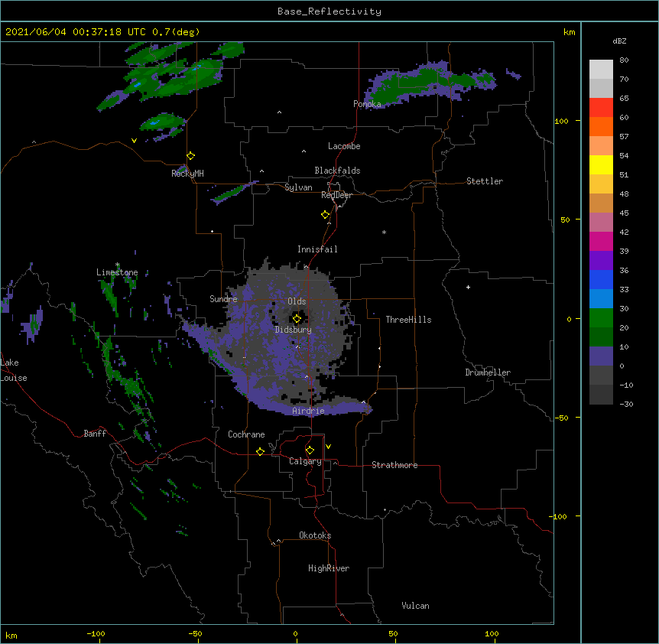Click the Ponoka city label
The image size is (659, 644).
pos(367,104)
